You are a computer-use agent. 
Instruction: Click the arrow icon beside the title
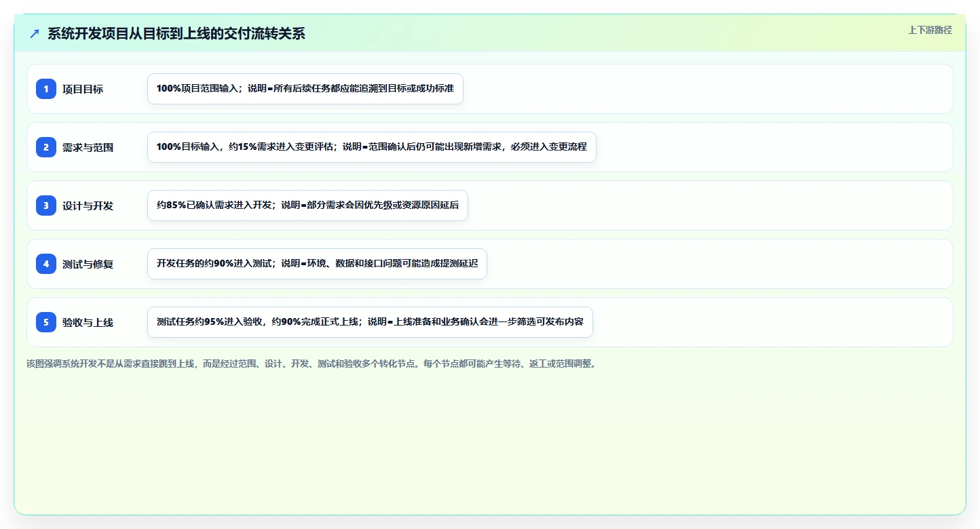tap(35, 34)
